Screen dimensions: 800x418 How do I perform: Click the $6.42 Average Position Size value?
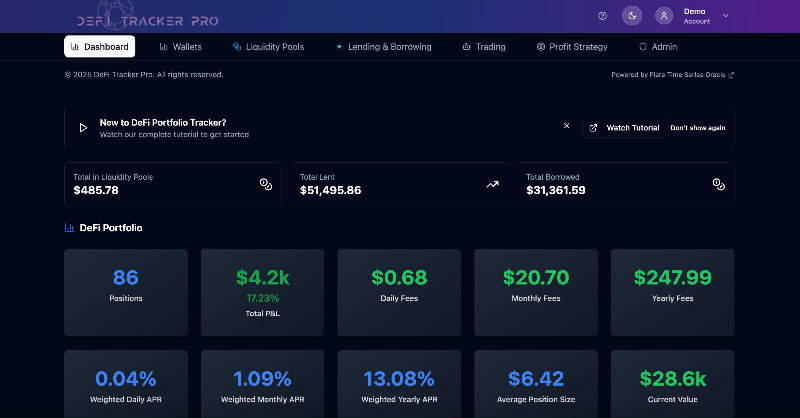click(x=536, y=379)
